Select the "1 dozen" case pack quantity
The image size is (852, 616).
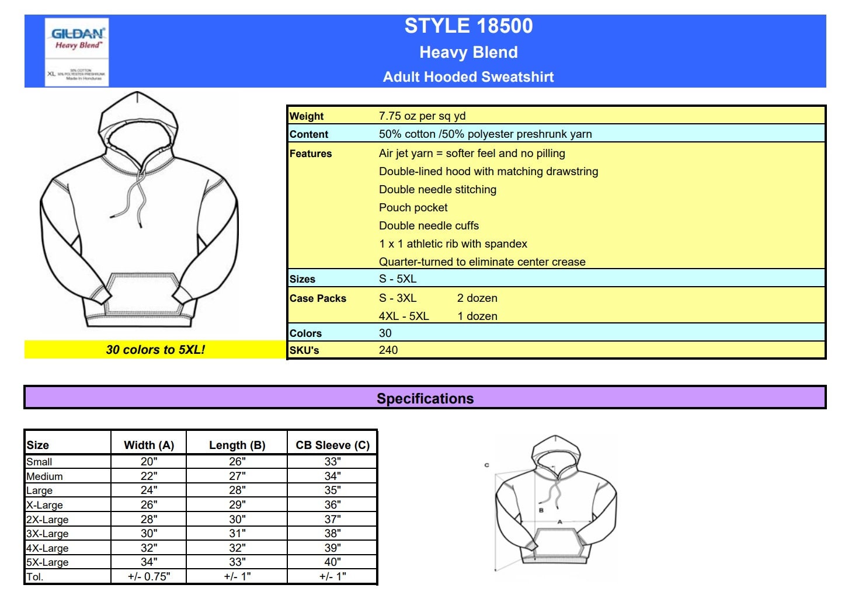click(477, 316)
